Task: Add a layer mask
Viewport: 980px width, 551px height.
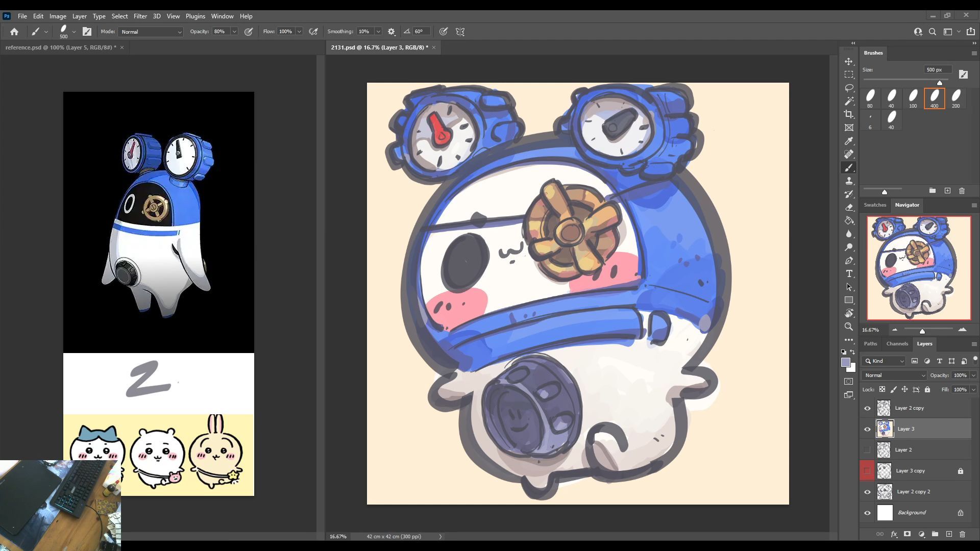Action: [907, 534]
